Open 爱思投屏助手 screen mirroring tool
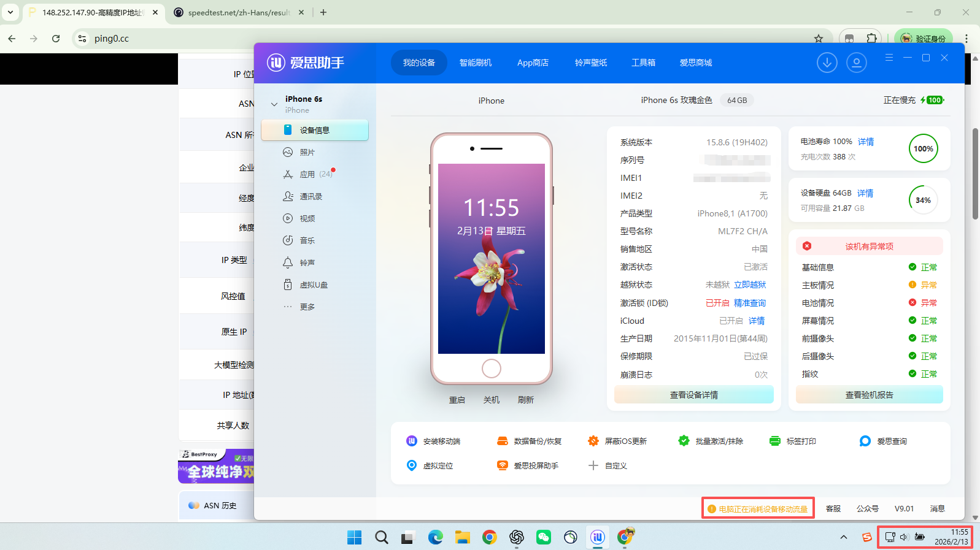980x550 pixels. 528,466
